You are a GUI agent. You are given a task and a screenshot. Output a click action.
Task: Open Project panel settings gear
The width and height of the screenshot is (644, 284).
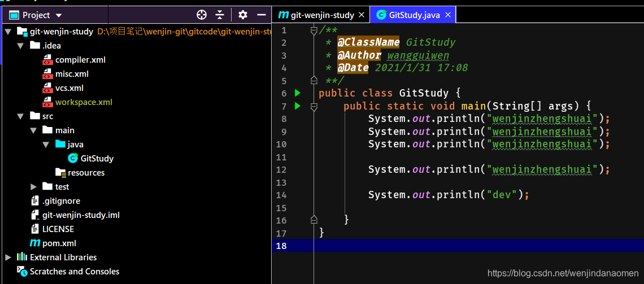[x=243, y=15]
